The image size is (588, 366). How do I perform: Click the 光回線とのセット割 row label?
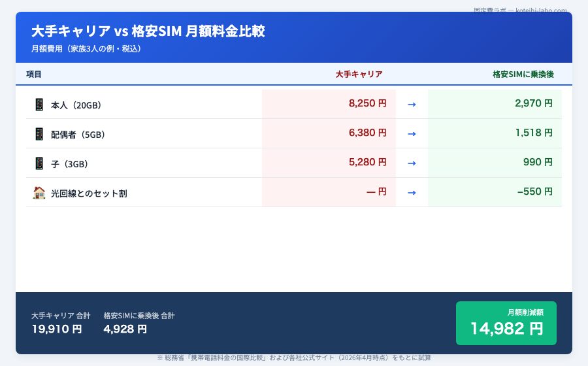point(90,193)
